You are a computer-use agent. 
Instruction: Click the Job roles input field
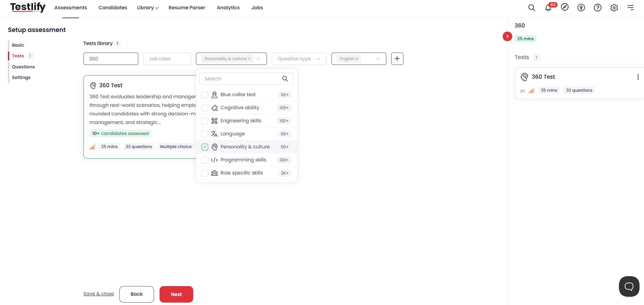click(x=167, y=59)
